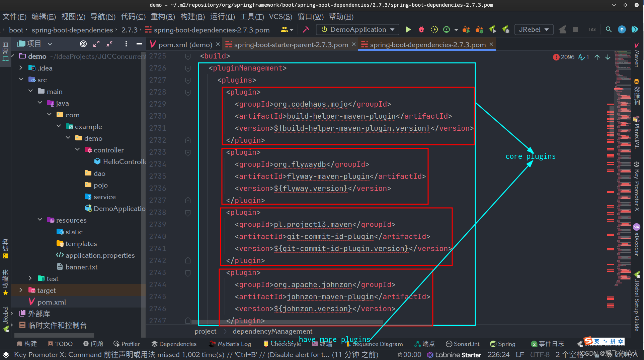Debug with JRebel rocket icon
This screenshot has height=360, width=644.
[506, 30]
